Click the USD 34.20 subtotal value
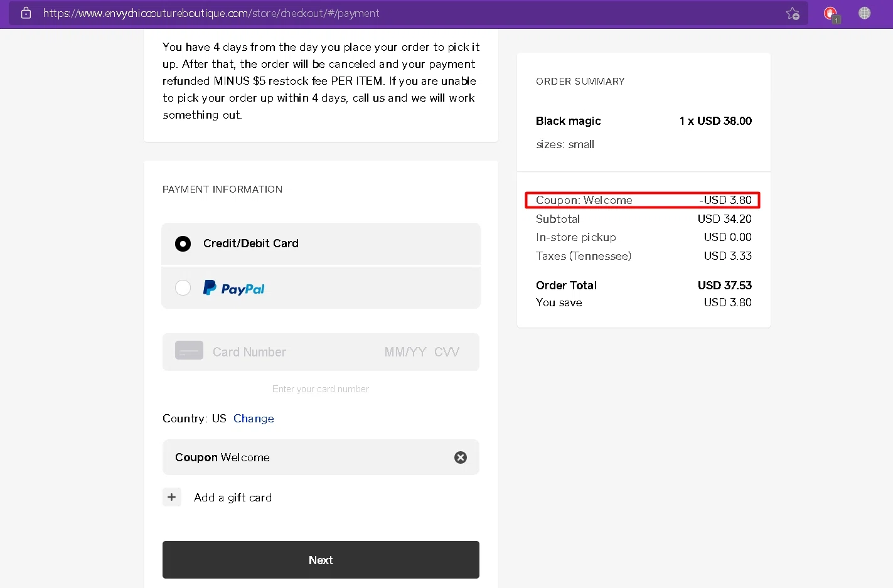 (x=725, y=219)
